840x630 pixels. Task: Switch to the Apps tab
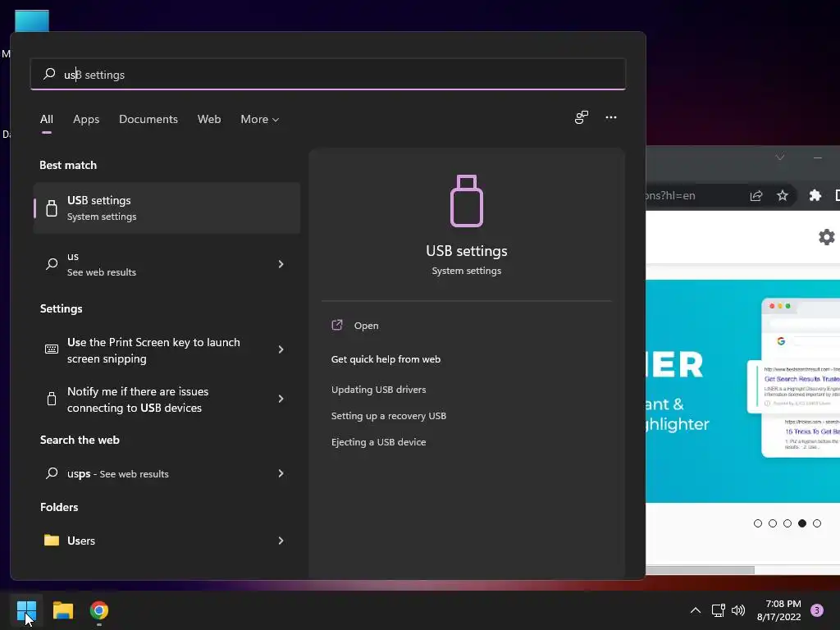pyautogui.click(x=86, y=119)
